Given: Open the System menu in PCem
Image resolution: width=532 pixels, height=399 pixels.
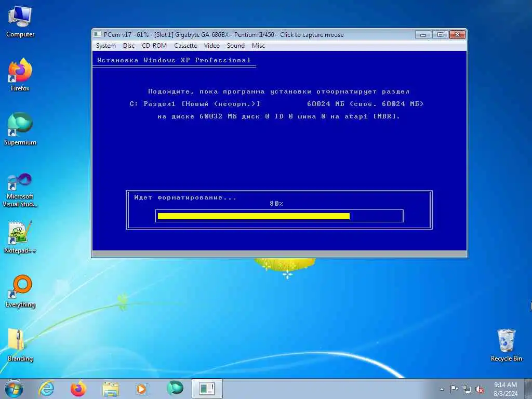Looking at the screenshot, I should (x=105, y=46).
